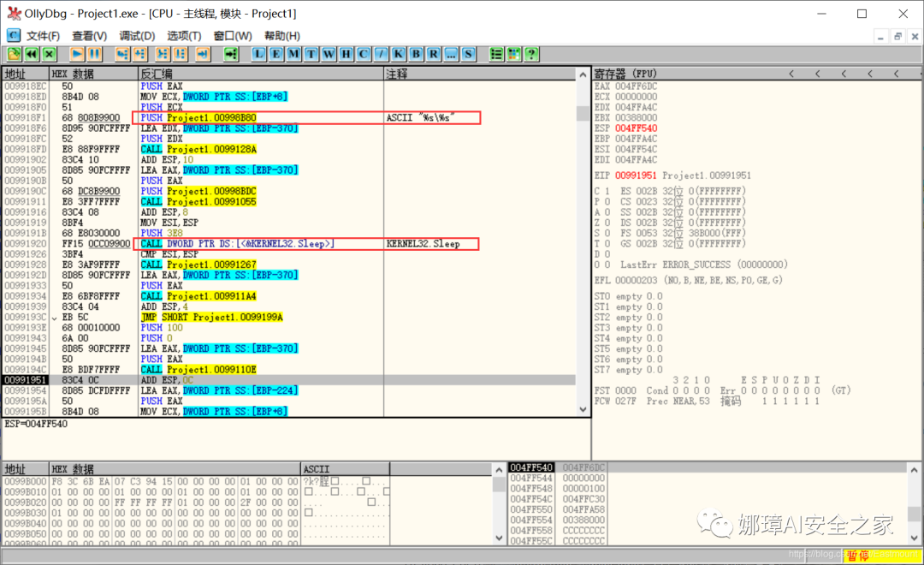
Task: Open the 选项(T) menu
Action: (184, 36)
